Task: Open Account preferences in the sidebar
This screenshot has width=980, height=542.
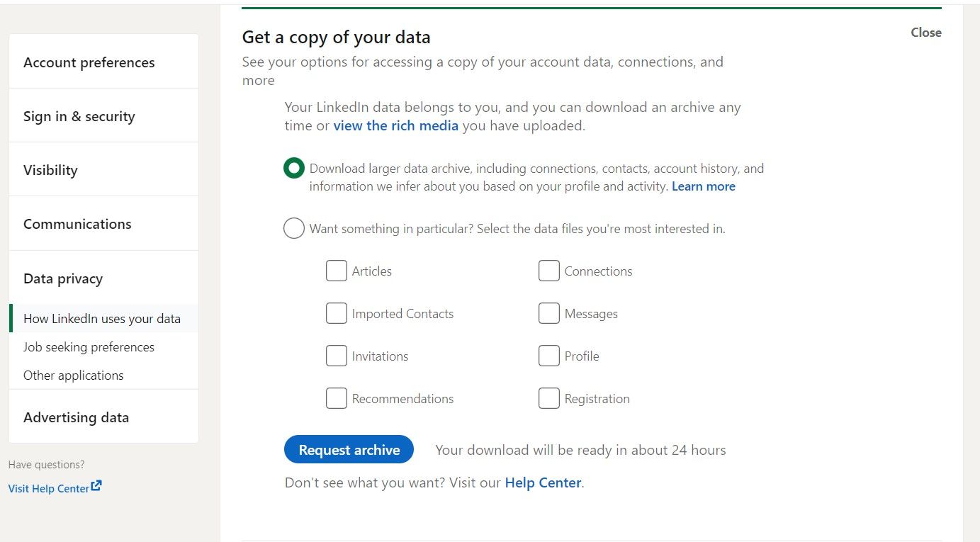Action: tap(89, 62)
